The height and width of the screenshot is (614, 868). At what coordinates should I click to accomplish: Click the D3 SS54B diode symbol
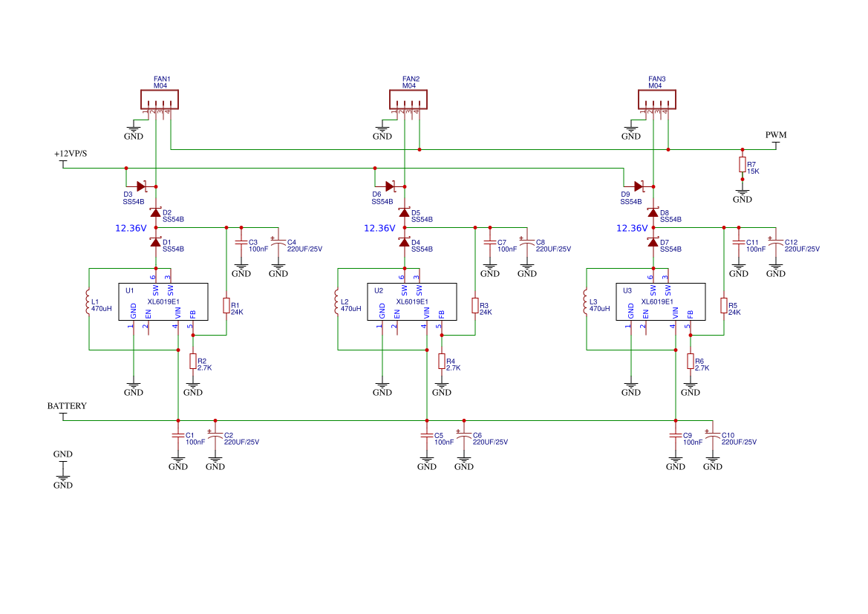click(142, 186)
